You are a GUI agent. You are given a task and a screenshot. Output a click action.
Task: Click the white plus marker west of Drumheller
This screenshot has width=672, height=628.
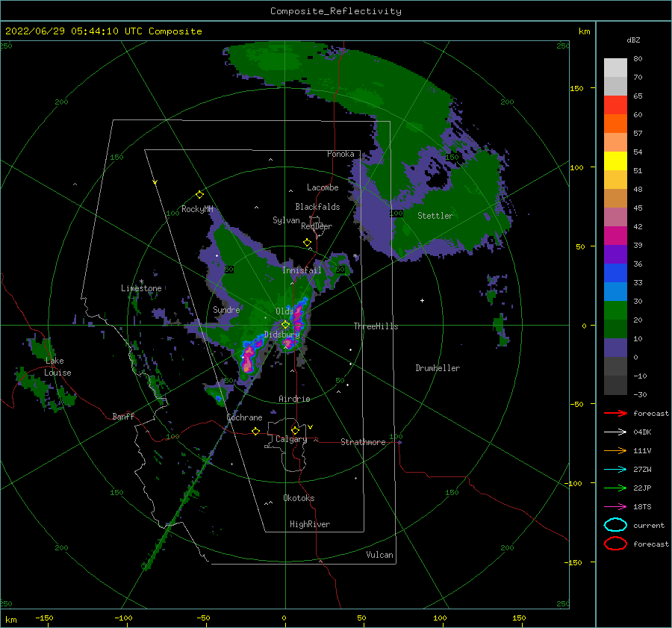(422, 300)
